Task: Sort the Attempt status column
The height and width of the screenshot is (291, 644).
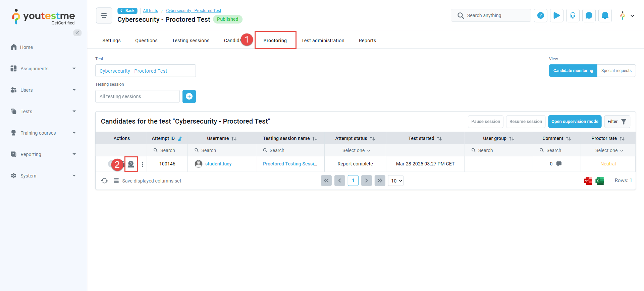Action: point(372,139)
